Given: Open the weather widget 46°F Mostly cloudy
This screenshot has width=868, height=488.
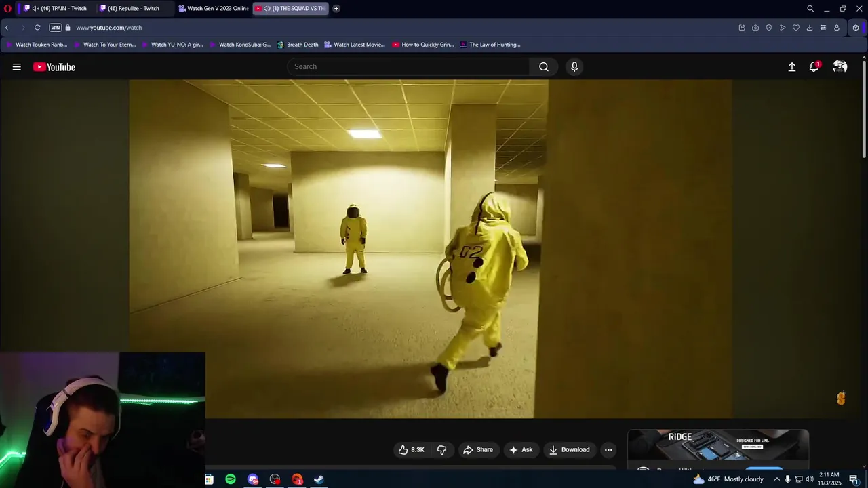Looking at the screenshot, I should click(728, 479).
